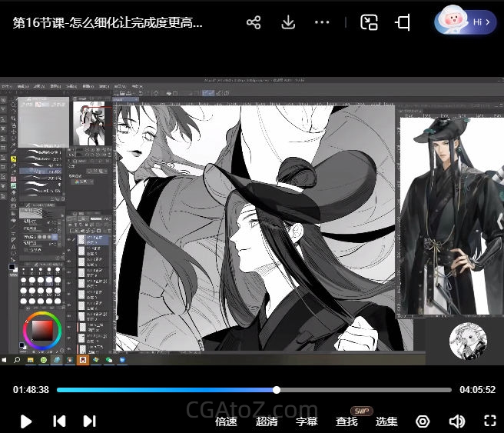Viewport: 504px width, 433px height.
Task: Click the download icon
Action: click(x=288, y=22)
